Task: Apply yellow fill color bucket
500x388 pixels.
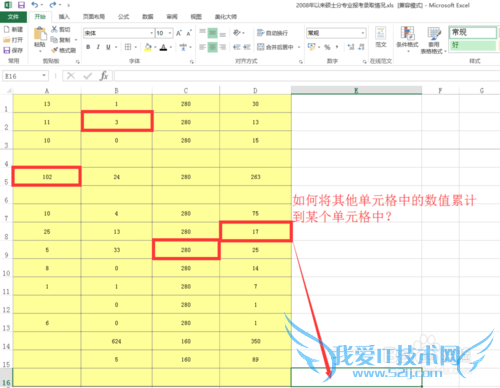Action: coord(148,47)
